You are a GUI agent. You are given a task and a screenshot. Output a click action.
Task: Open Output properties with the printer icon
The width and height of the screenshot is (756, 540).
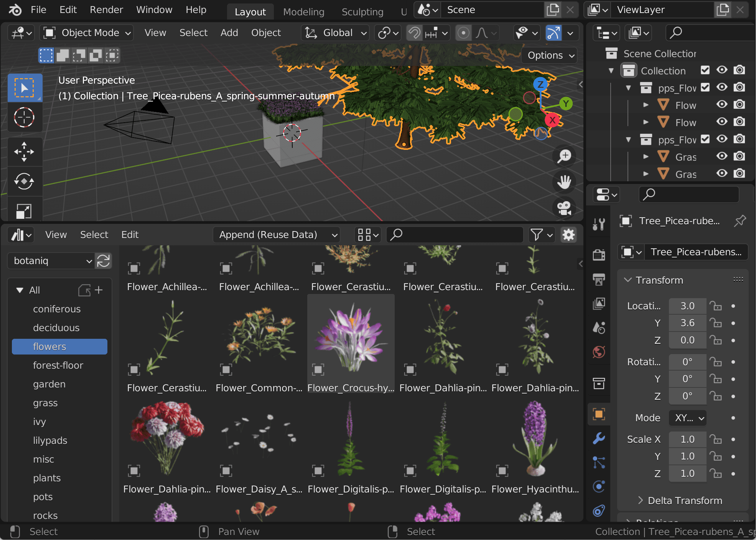pyautogui.click(x=599, y=279)
